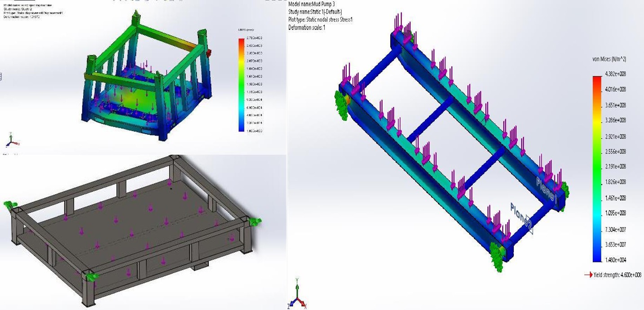Viewport: 644px width, 310px height.
Task: Select the red maximum displacement hotspot on post
Action: (208, 53)
